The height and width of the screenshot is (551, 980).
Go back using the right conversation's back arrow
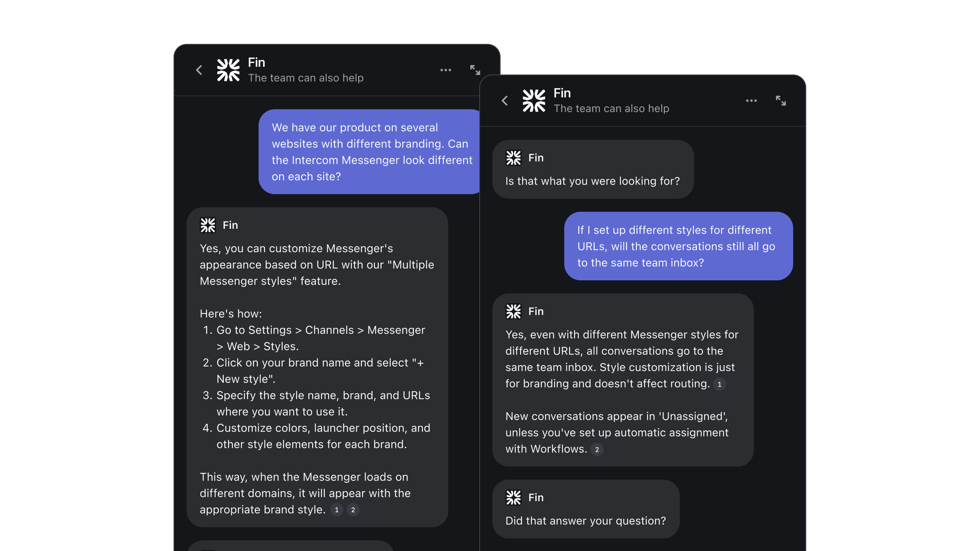point(505,101)
